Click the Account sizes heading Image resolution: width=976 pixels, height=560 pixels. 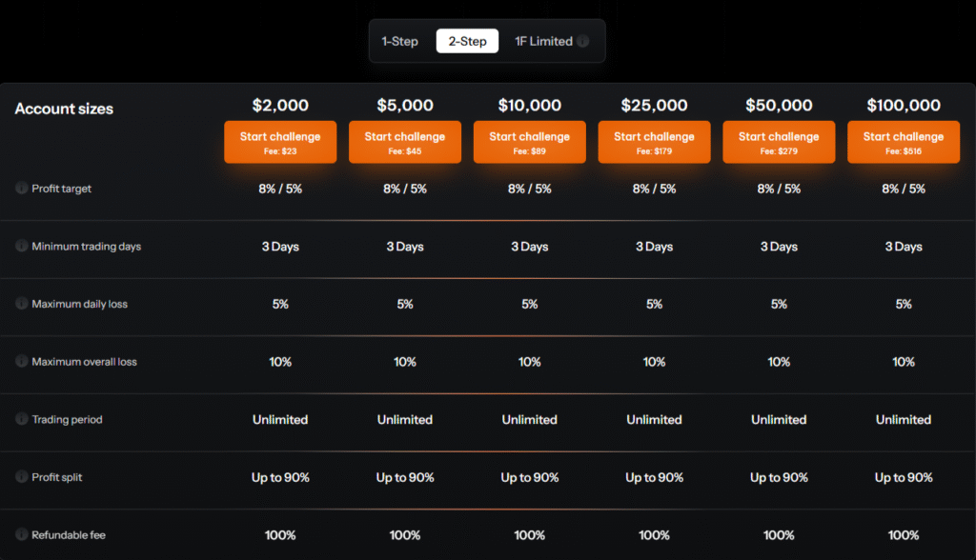(63, 109)
